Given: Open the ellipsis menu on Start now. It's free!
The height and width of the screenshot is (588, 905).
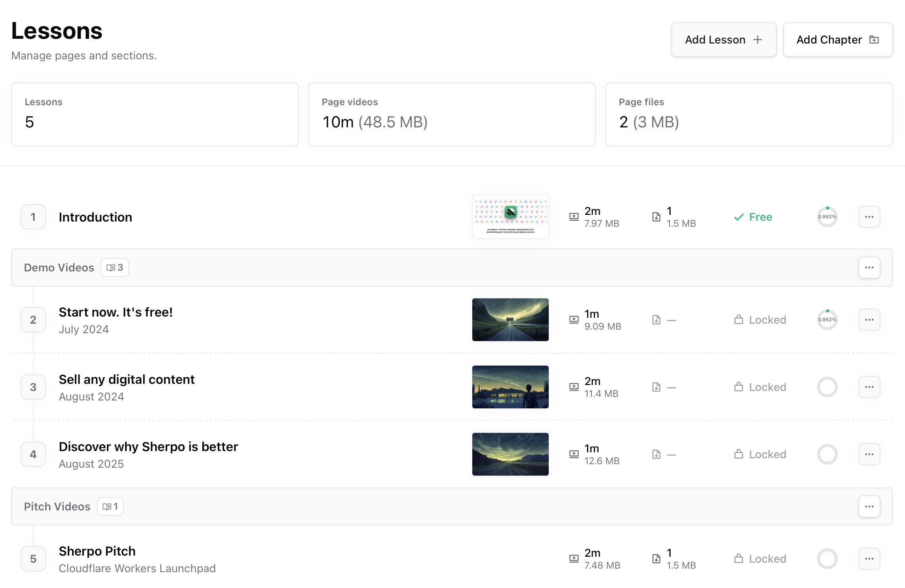Looking at the screenshot, I should [x=869, y=319].
